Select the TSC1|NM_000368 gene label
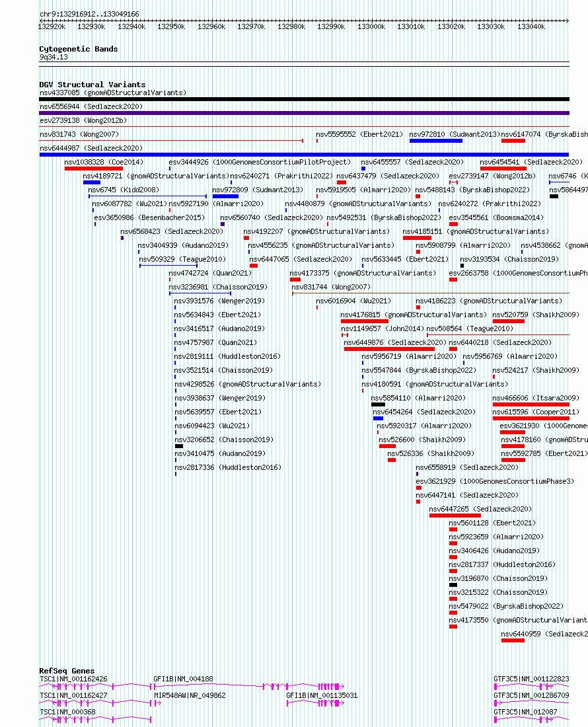588x727 pixels. (x=67, y=712)
